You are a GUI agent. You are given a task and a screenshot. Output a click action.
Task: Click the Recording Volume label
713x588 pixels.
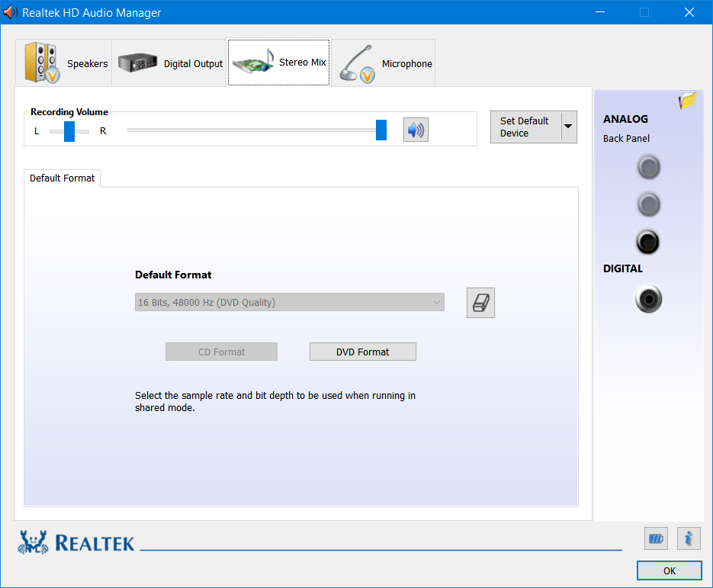pyautogui.click(x=69, y=112)
